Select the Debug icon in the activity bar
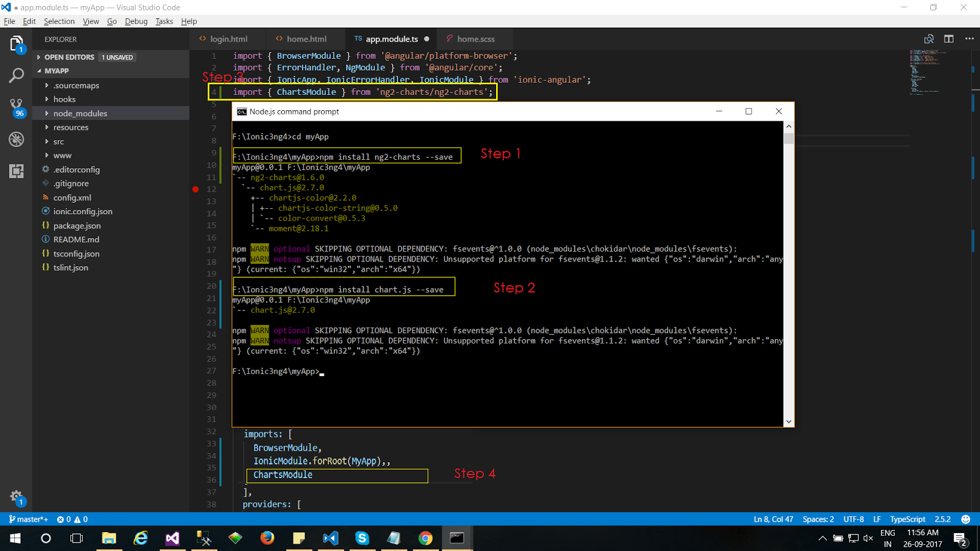This screenshot has width=980, height=551. [16, 140]
